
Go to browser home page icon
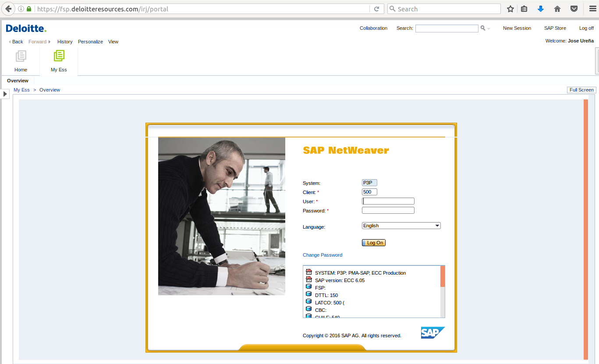pyautogui.click(x=557, y=9)
